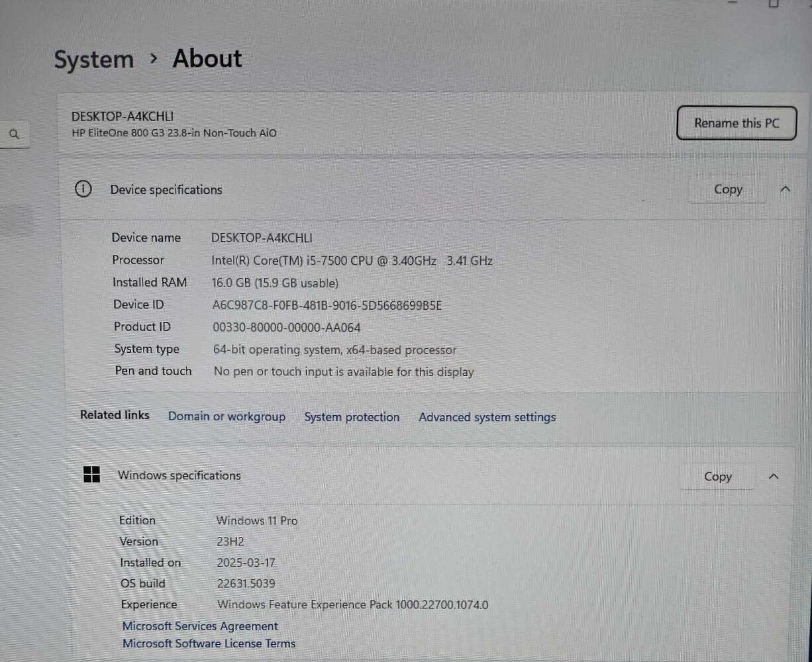Open the Microsoft Services Agreement link

coord(200,626)
